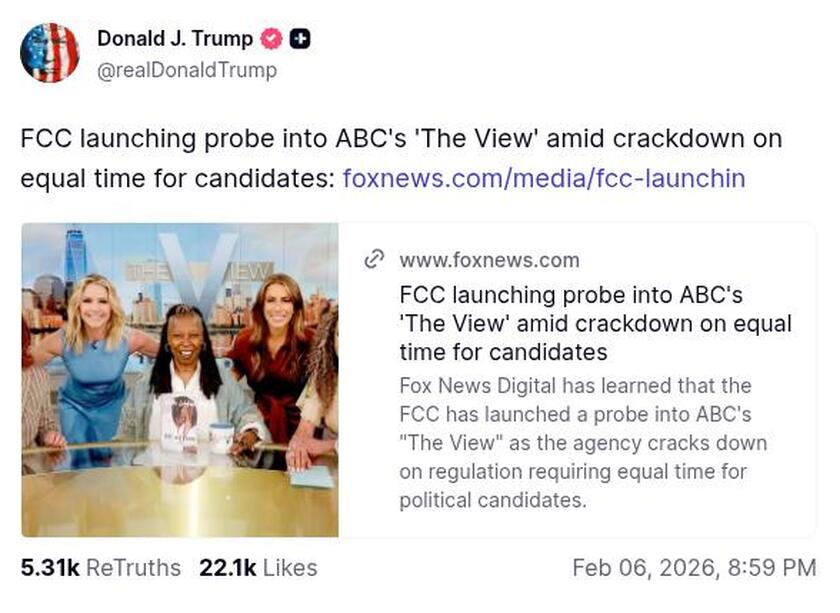Click the Feb 06, 2026 timestamp
840x613 pixels.
click(x=694, y=568)
